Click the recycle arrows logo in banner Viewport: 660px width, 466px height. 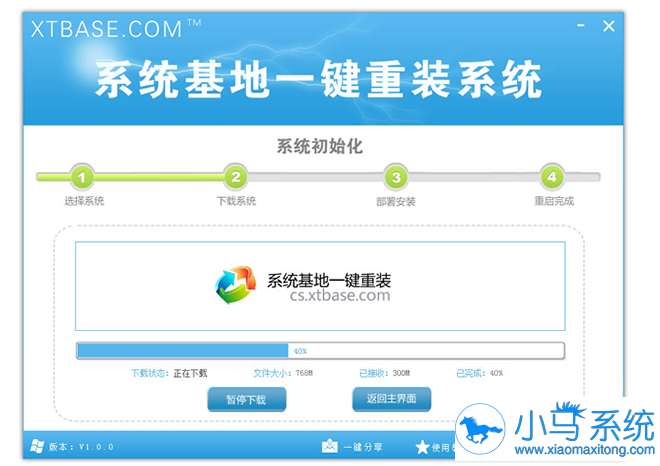click(x=235, y=285)
